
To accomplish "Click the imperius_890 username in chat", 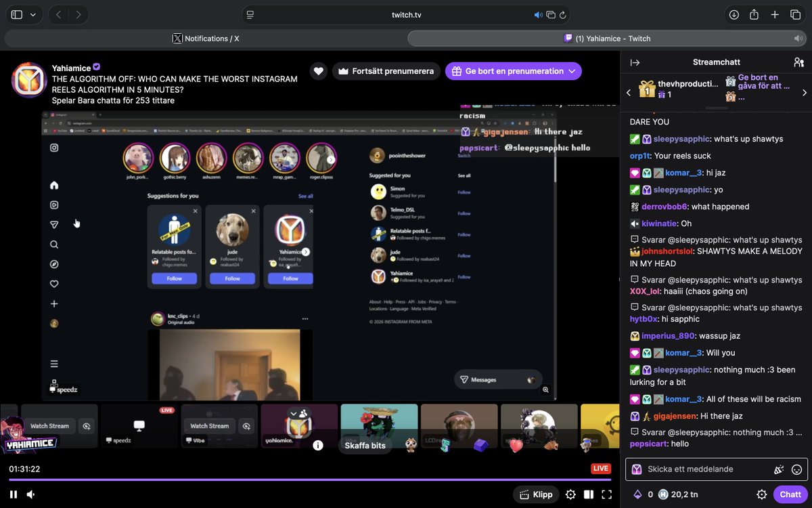I will coord(668,336).
